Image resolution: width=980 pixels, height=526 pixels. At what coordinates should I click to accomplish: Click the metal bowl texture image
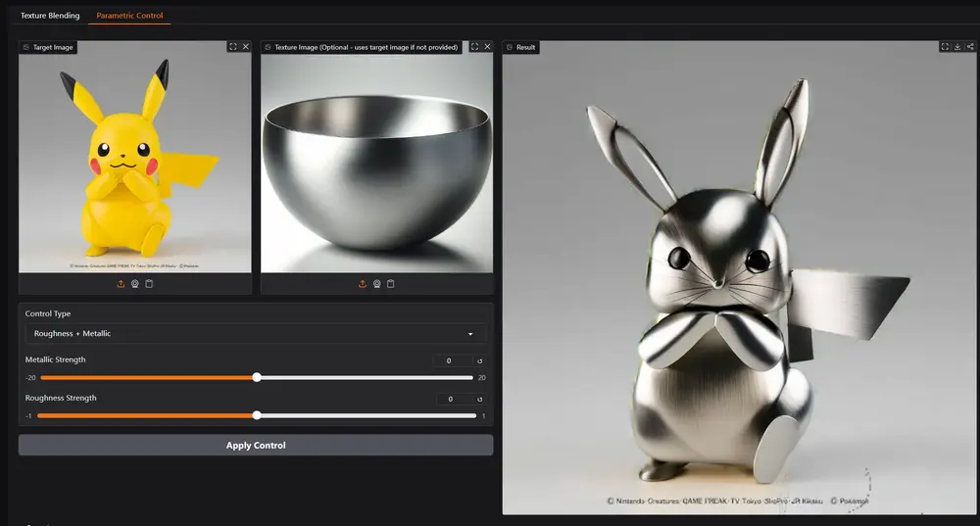377,157
